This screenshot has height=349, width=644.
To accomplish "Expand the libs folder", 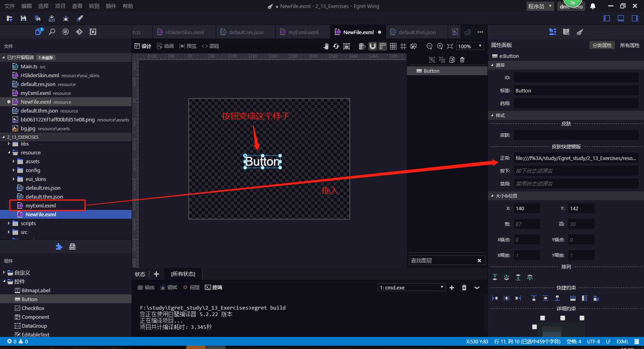I will [9, 144].
